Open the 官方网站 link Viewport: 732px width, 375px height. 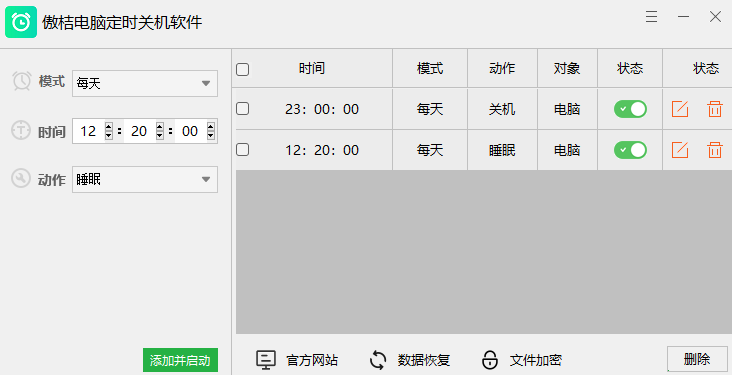click(x=312, y=360)
